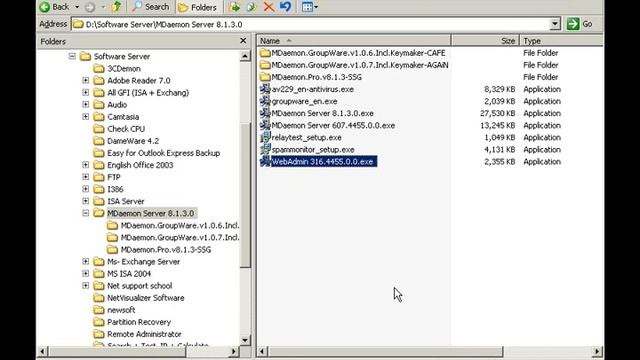Collapse the Software Server tree node
Image resolution: width=640 pixels, height=360 pixels.
[x=72, y=56]
